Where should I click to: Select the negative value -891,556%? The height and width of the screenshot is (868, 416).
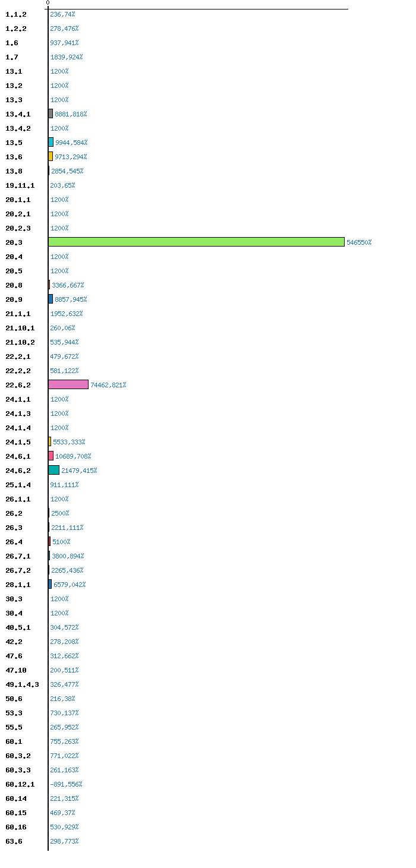66,784
